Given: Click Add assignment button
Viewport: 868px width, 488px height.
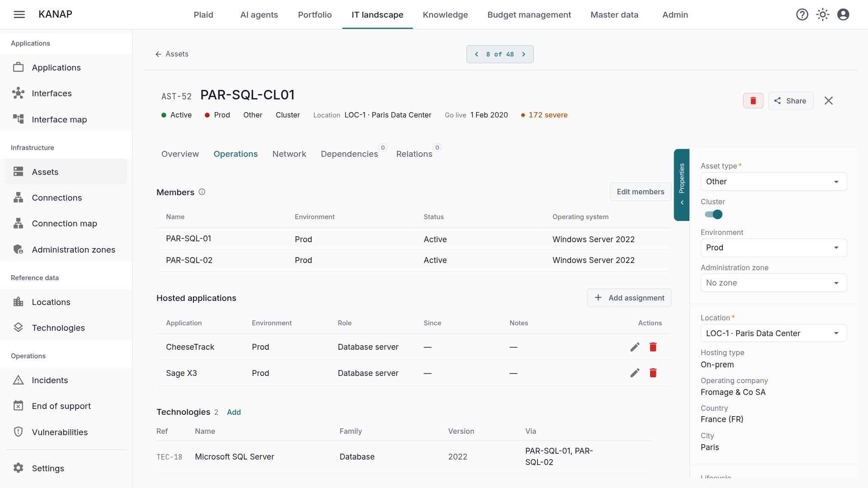Looking at the screenshot, I should [629, 298].
